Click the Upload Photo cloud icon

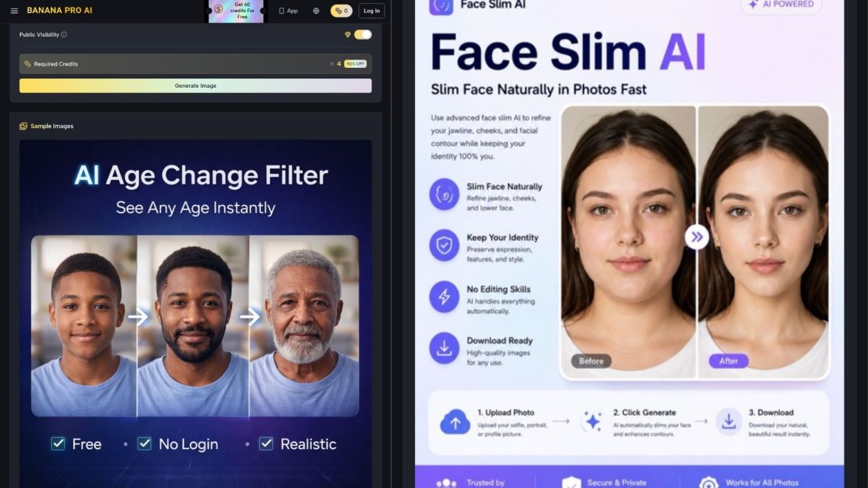pyautogui.click(x=455, y=422)
